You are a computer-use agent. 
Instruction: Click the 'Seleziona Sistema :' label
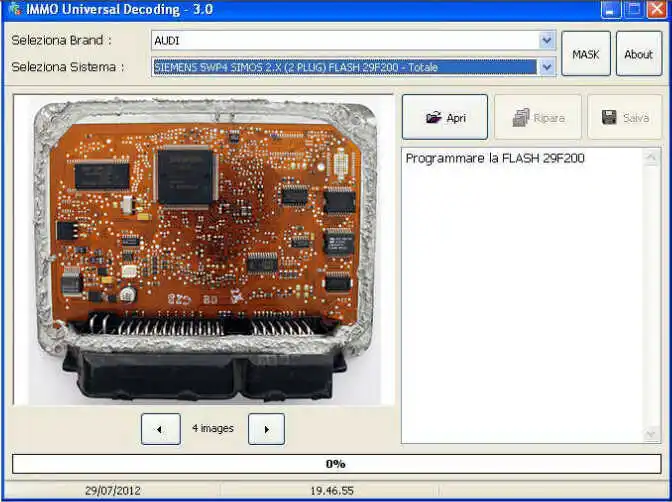tap(68, 67)
